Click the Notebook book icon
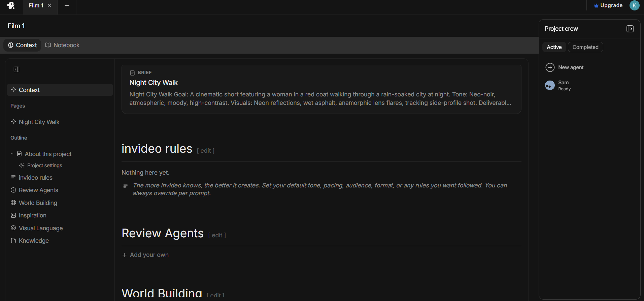 [48, 45]
